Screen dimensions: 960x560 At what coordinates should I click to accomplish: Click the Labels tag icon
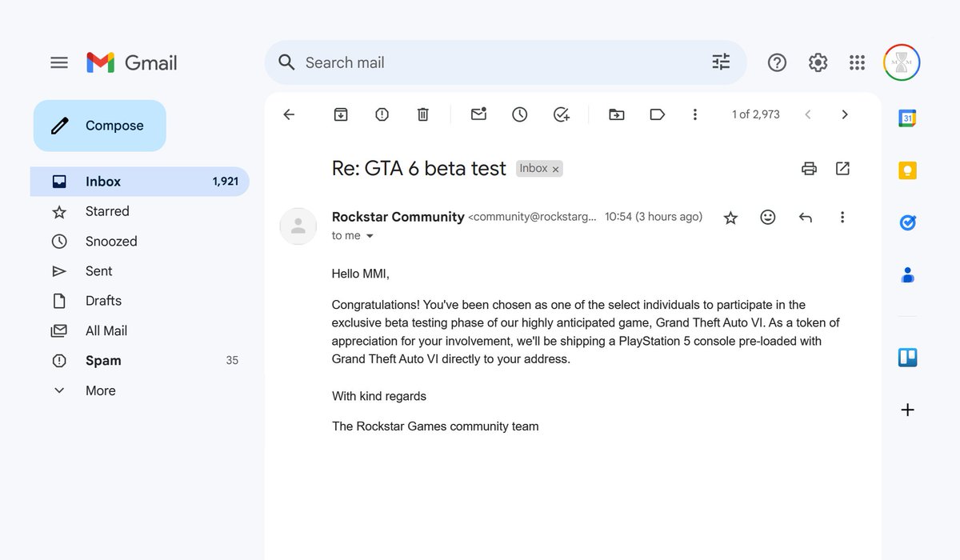(x=658, y=114)
